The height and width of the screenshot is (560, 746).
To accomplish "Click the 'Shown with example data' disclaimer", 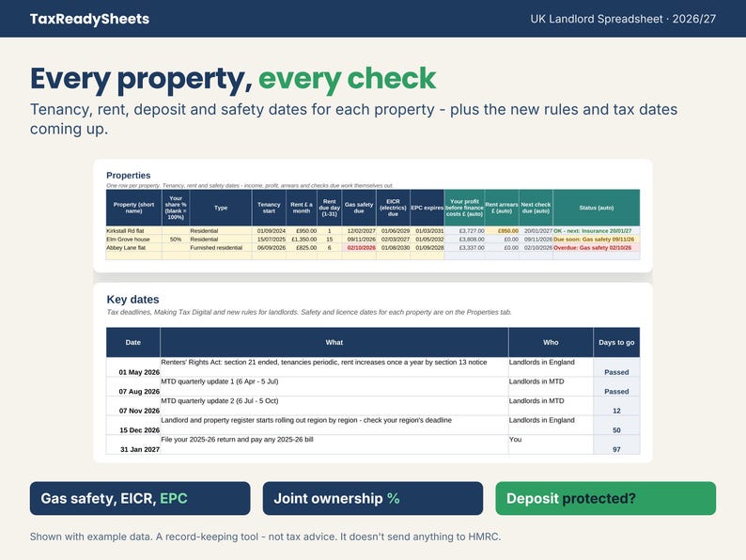I will point(266,537).
